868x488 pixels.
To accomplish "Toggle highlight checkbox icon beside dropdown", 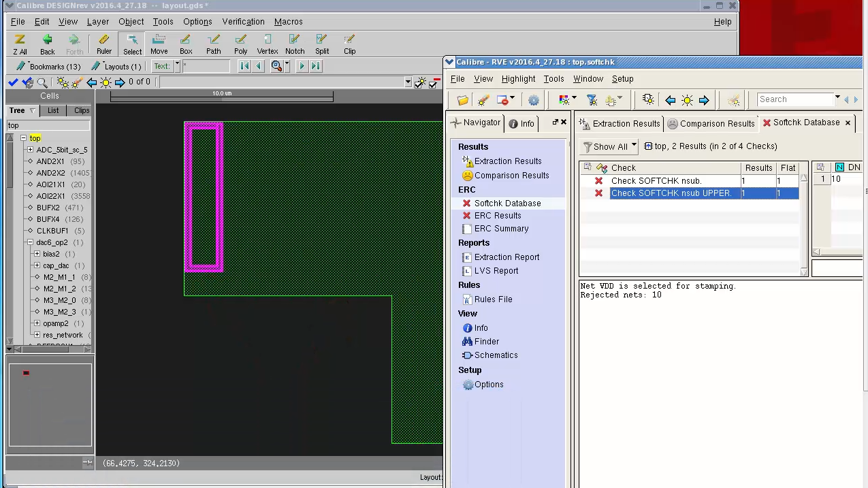I will 421,82.
